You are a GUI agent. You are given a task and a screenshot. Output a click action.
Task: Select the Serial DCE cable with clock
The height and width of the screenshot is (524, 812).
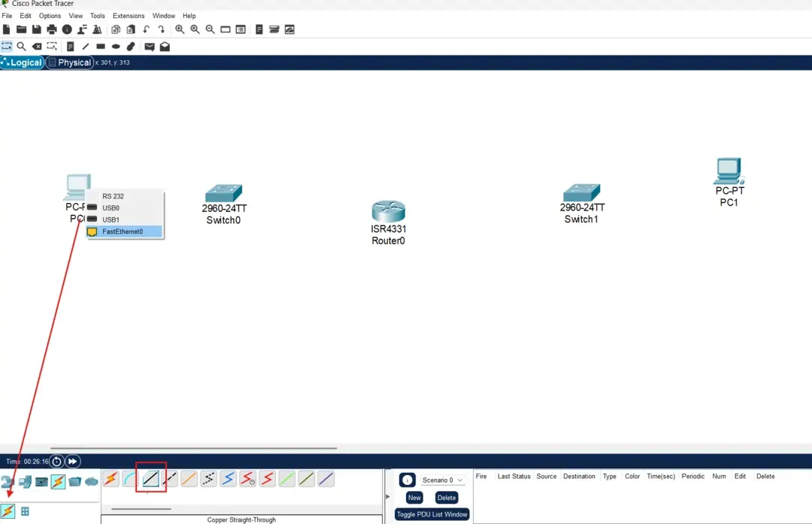click(248, 479)
